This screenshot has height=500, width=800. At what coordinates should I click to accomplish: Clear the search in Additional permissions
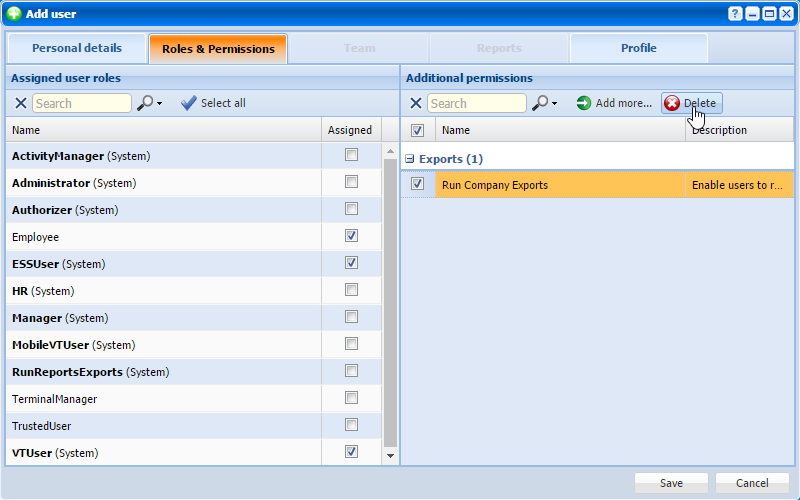coord(416,103)
